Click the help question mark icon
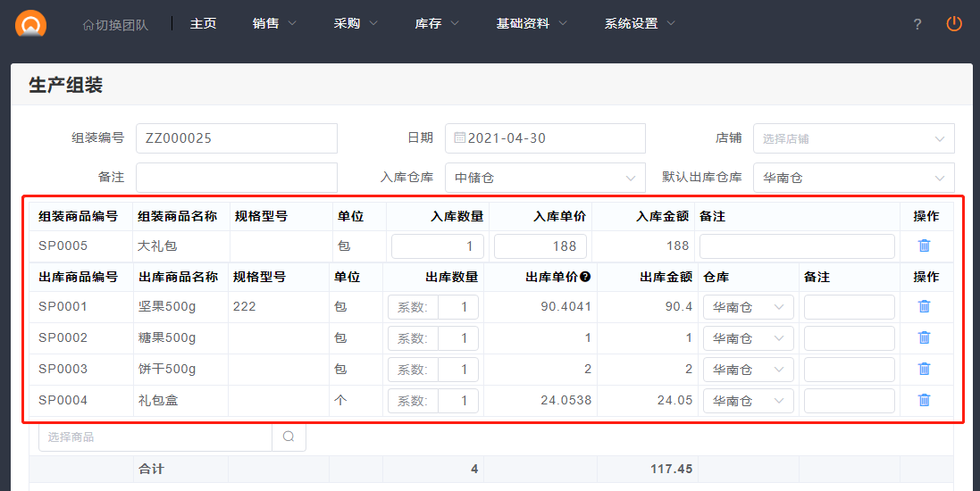The width and height of the screenshot is (980, 491). tap(917, 24)
